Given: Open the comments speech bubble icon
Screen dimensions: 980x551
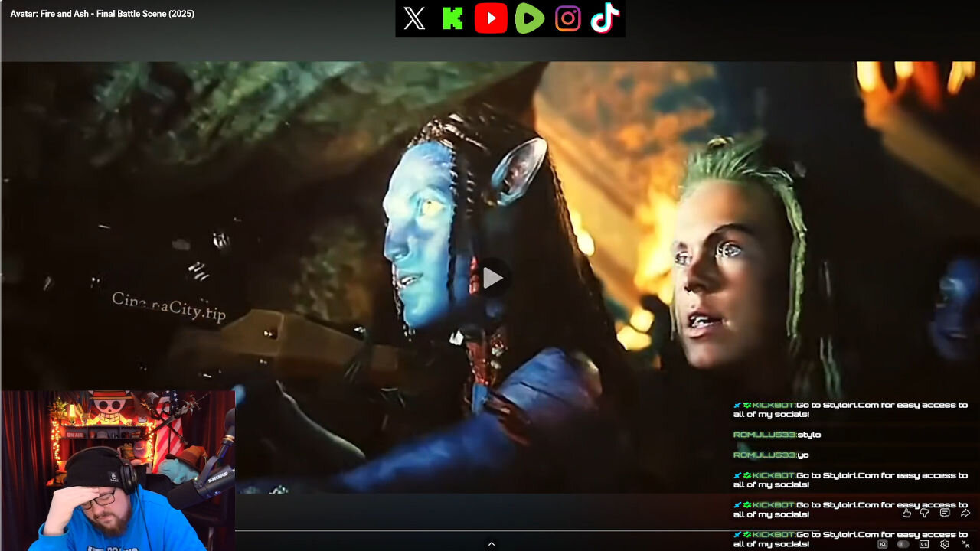Looking at the screenshot, I should [x=945, y=513].
